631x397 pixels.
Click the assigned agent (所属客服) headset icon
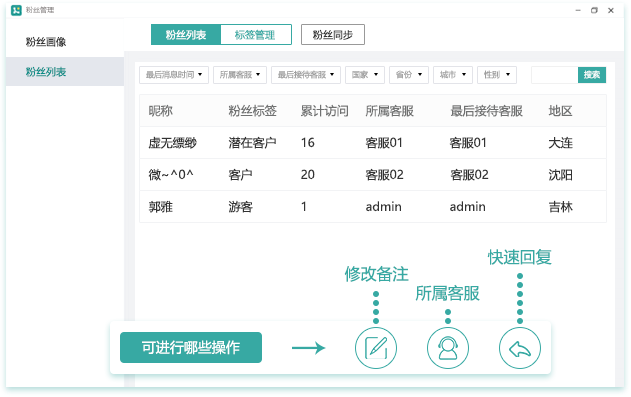447,348
